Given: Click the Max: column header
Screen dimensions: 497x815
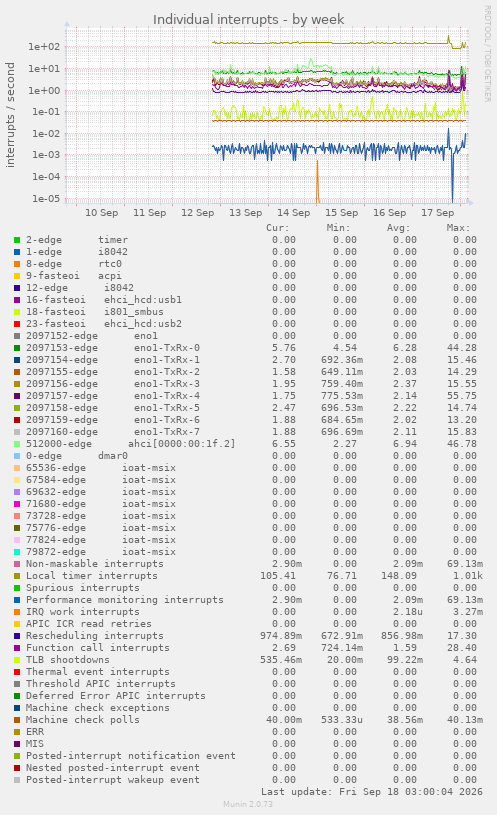Looking at the screenshot, I should (458, 228).
